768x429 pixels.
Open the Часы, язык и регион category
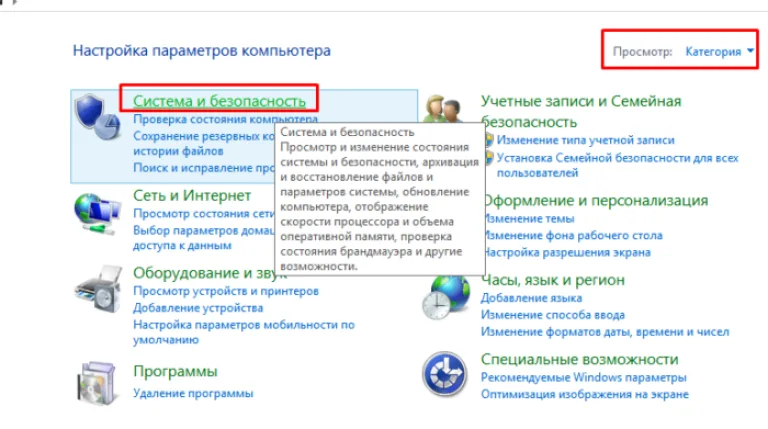pyautogui.click(x=553, y=280)
